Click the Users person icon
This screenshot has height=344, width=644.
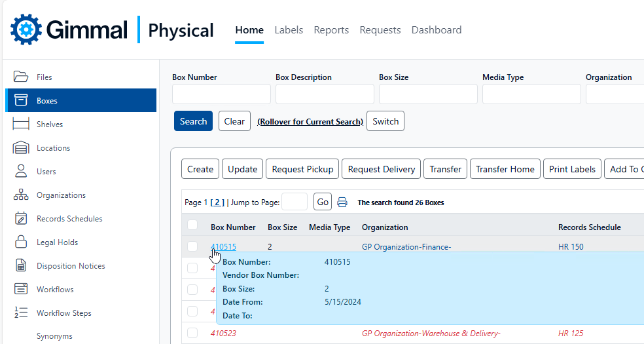click(x=20, y=171)
